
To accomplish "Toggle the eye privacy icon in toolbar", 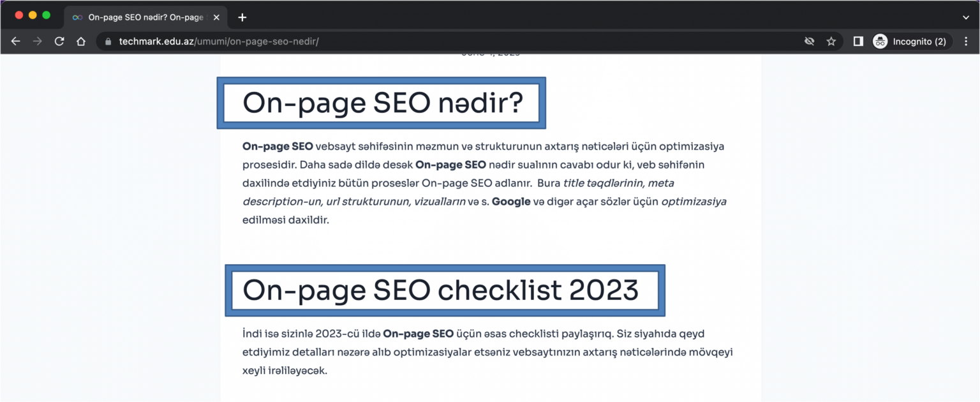I will [x=809, y=41].
